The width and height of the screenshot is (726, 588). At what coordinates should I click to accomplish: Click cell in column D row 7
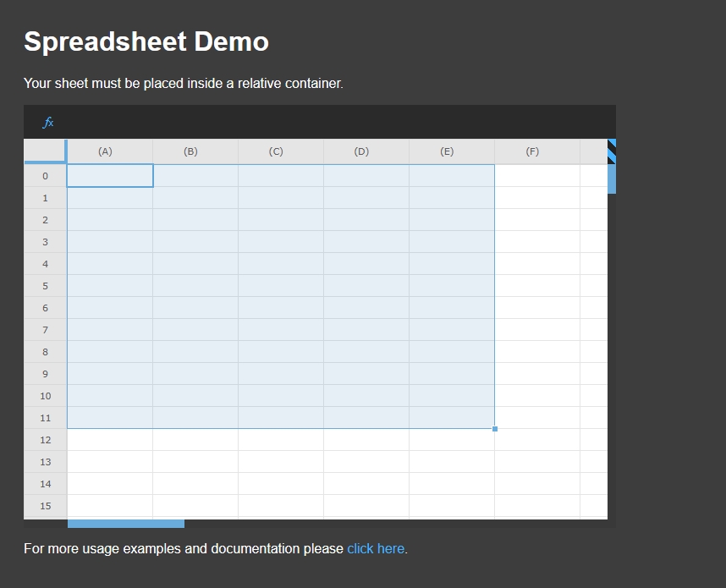click(x=366, y=330)
